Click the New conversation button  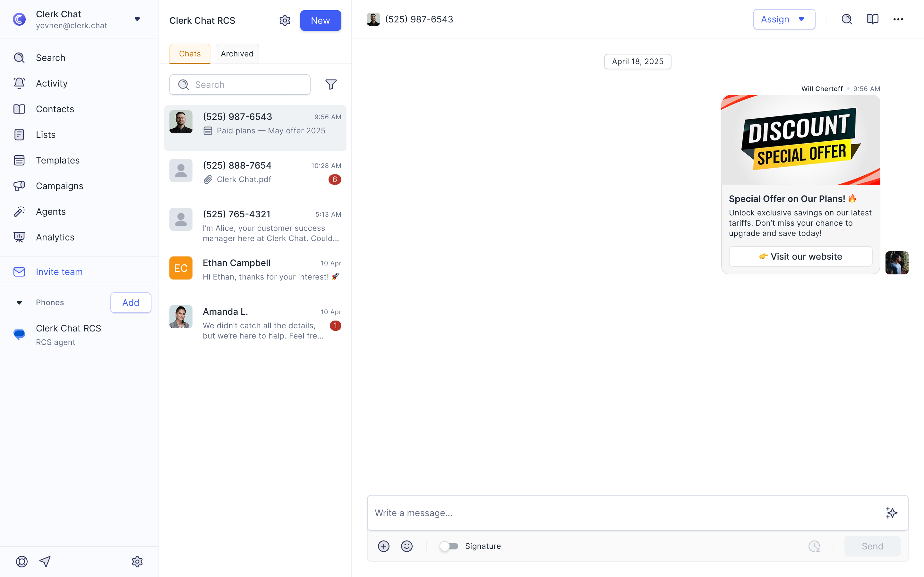(320, 21)
